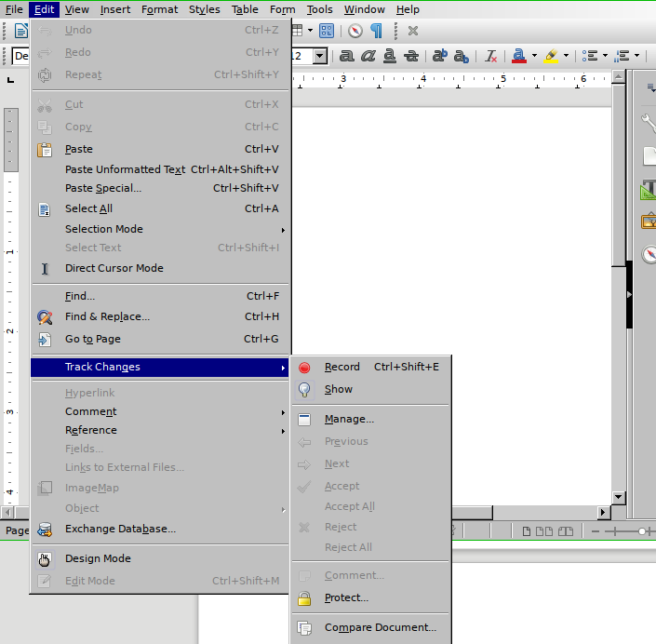Click vertical scrollbar down arrow
656x644 pixels.
pos(619,498)
